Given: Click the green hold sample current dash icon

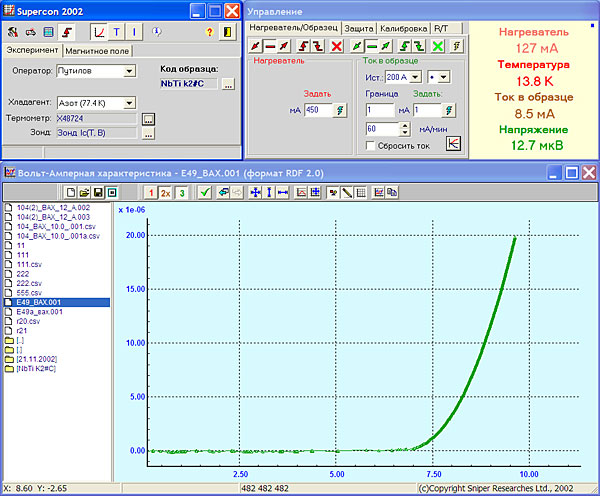Looking at the screenshot, I should [372, 46].
